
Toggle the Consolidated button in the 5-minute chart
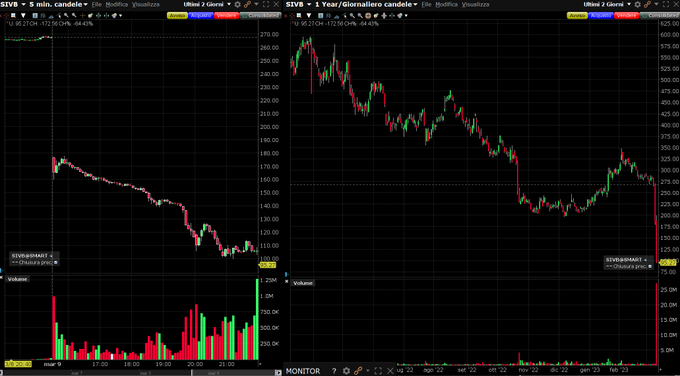click(x=260, y=16)
